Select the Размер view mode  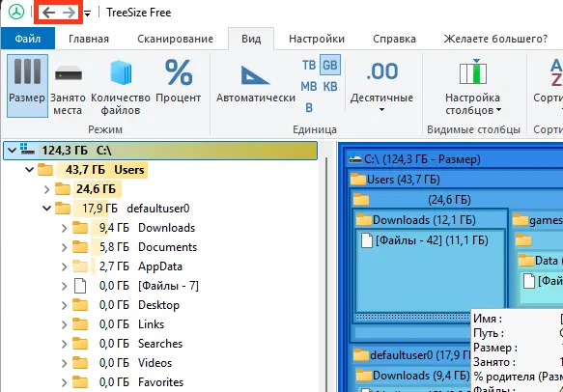pos(27,86)
